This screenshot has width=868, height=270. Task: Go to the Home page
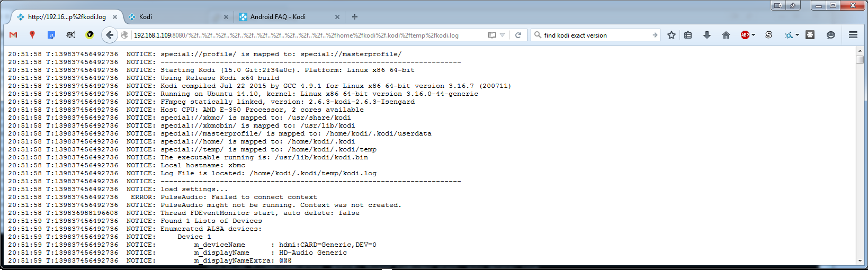click(x=726, y=35)
